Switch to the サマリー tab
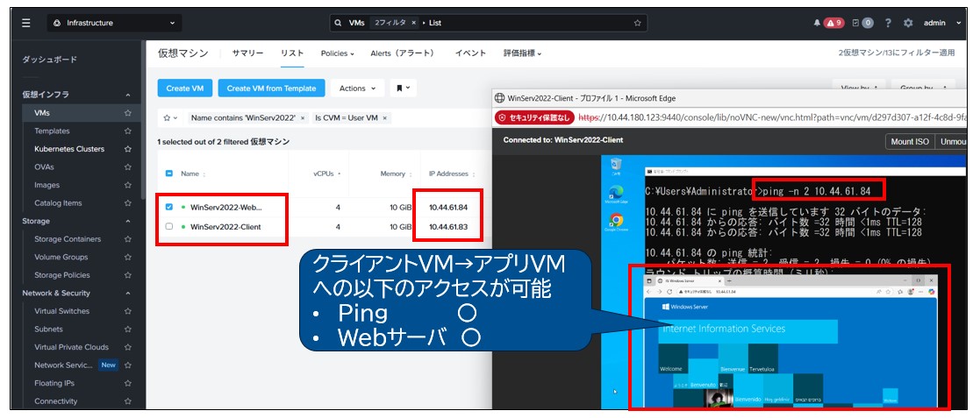The height and width of the screenshot is (418, 980). 247,53
